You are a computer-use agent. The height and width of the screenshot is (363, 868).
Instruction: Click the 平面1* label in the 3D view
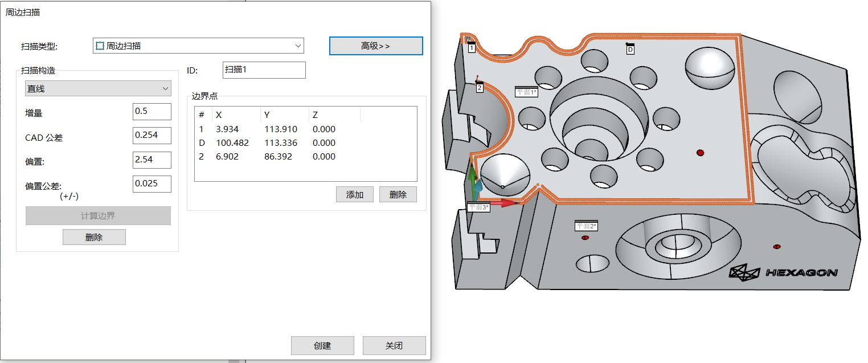[526, 92]
